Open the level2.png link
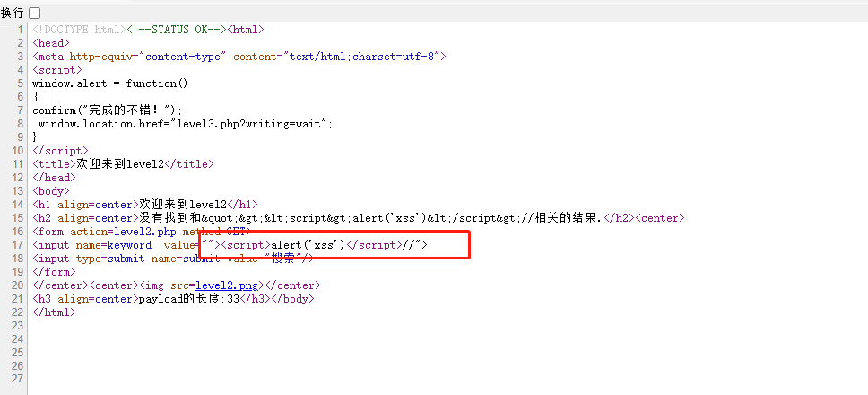 point(227,285)
